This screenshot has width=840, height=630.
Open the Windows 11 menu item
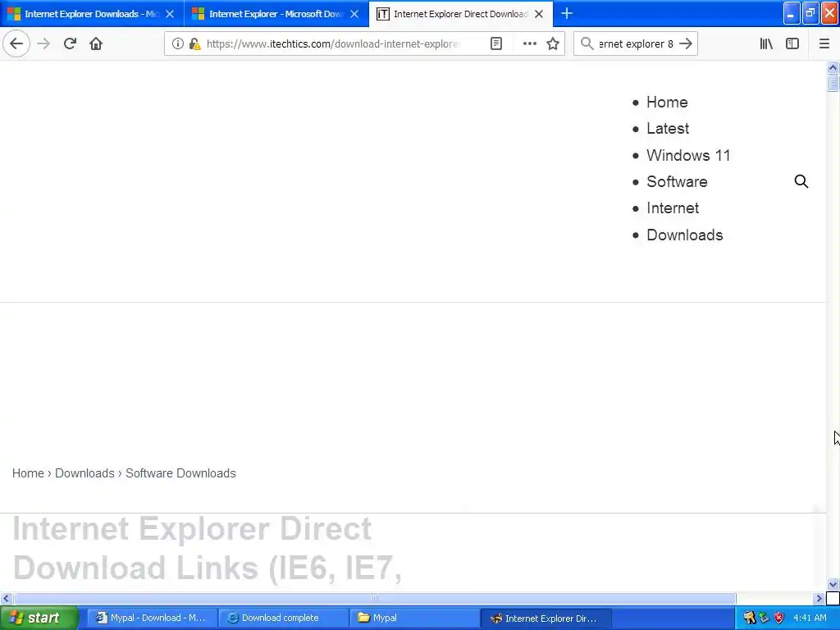[688, 155]
